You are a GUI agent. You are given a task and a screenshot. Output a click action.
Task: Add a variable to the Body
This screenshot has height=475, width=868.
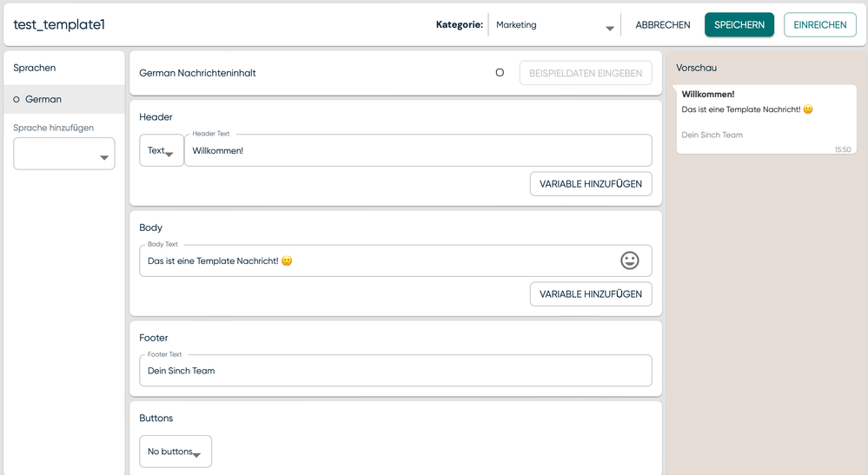(x=591, y=294)
